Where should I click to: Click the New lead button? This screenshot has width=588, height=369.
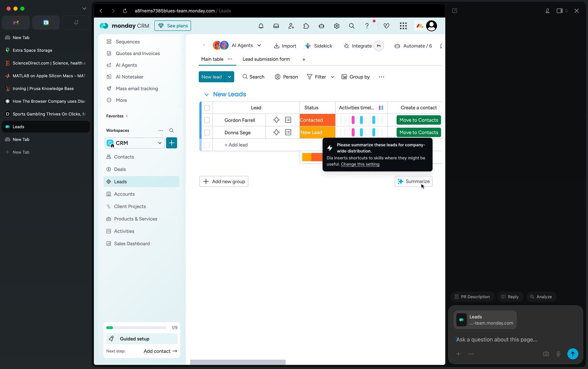pyautogui.click(x=211, y=77)
